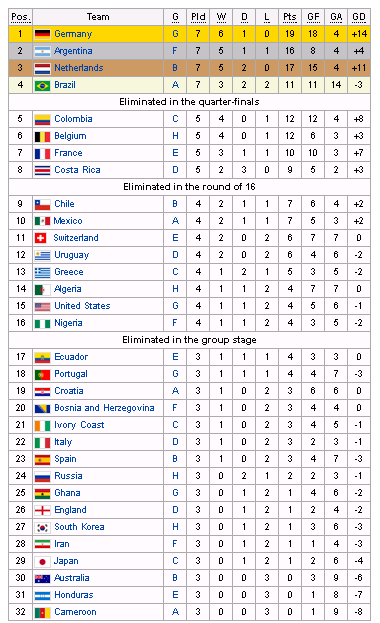
Task: Open the Bosnia and Herzegovina link
Action: coord(104,408)
